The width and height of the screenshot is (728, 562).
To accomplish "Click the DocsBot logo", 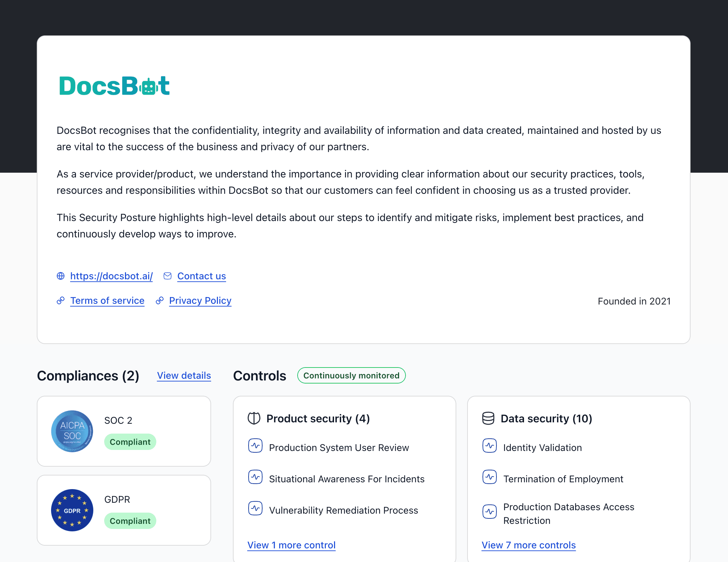I will (114, 85).
